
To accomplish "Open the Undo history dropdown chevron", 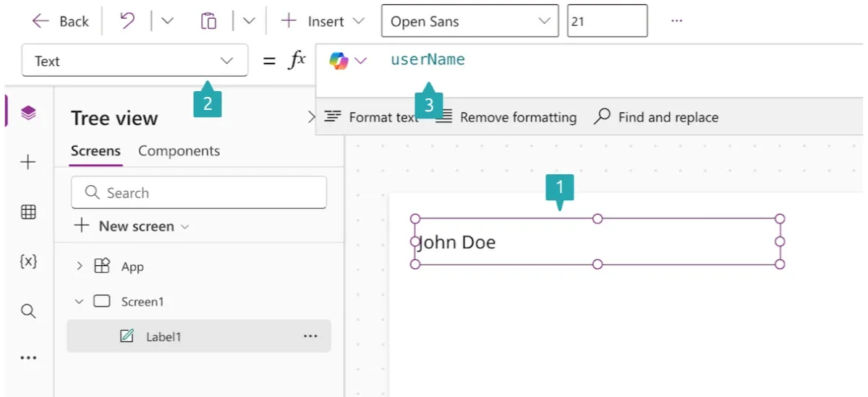I will click(x=167, y=21).
